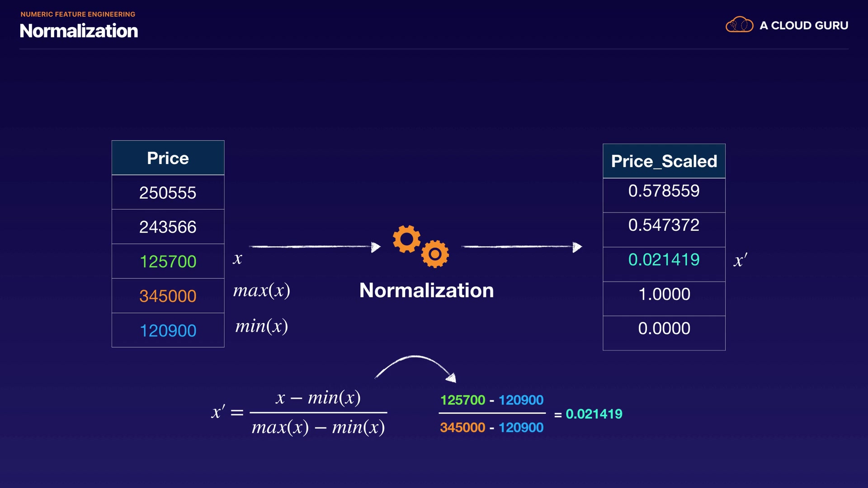The height and width of the screenshot is (488, 868).
Task: Select the Price_Scaled column header
Action: pos(664,161)
